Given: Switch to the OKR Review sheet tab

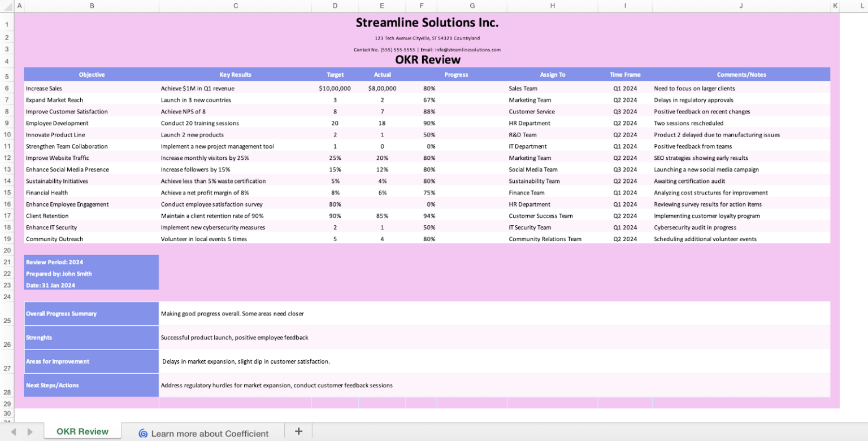Looking at the screenshot, I should [83, 431].
